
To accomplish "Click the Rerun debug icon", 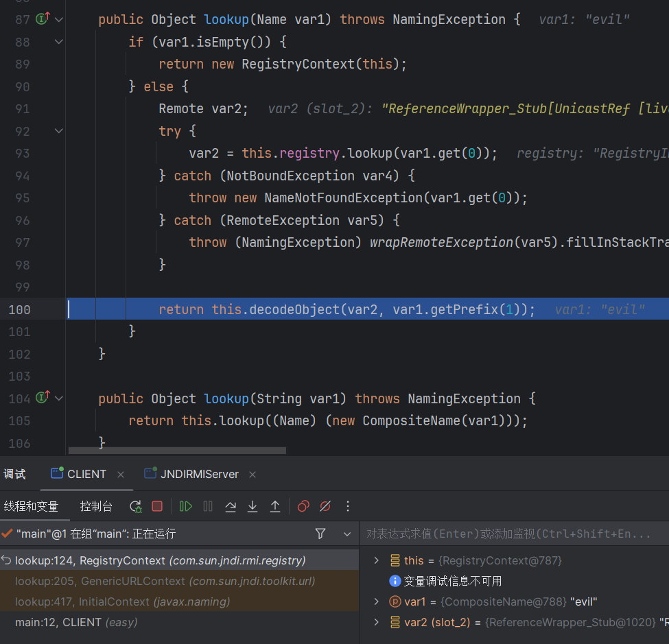I will [136, 506].
